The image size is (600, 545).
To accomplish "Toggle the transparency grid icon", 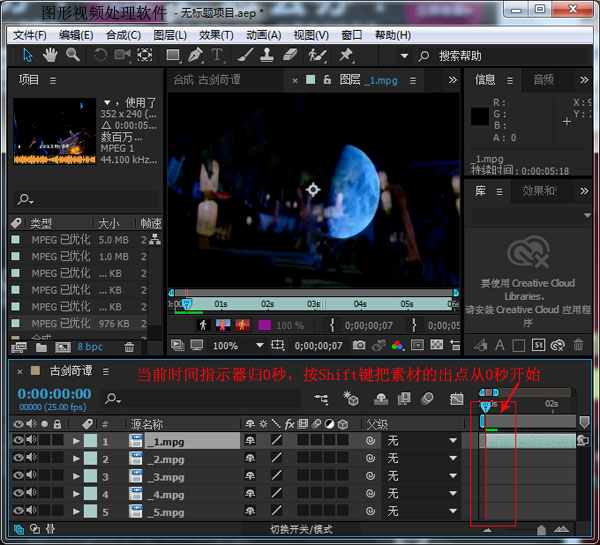I will (x=437, y=345).
